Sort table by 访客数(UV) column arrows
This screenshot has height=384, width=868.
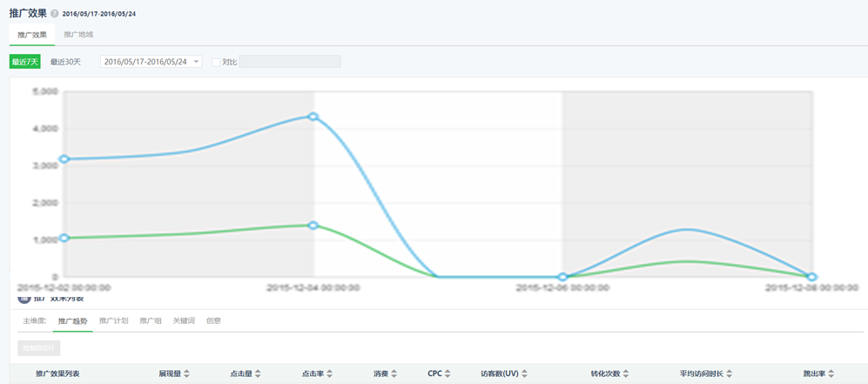pyautogui.click(x=525, y=374)
